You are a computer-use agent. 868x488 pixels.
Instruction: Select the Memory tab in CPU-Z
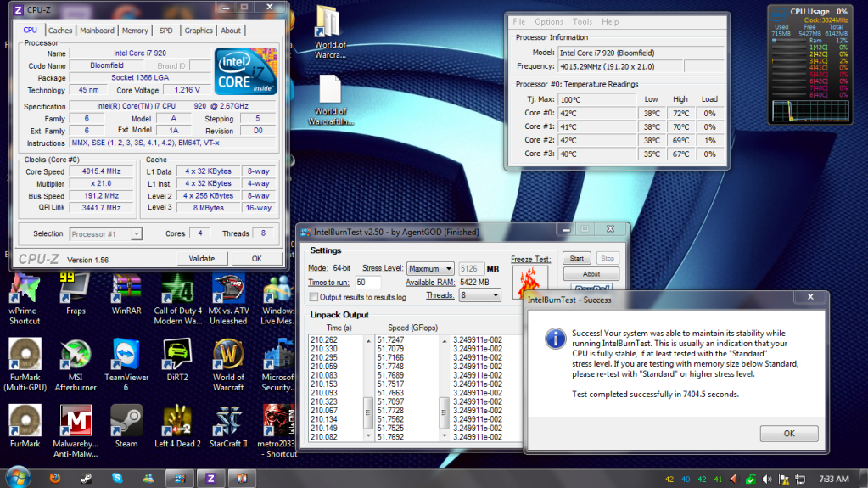135,31
